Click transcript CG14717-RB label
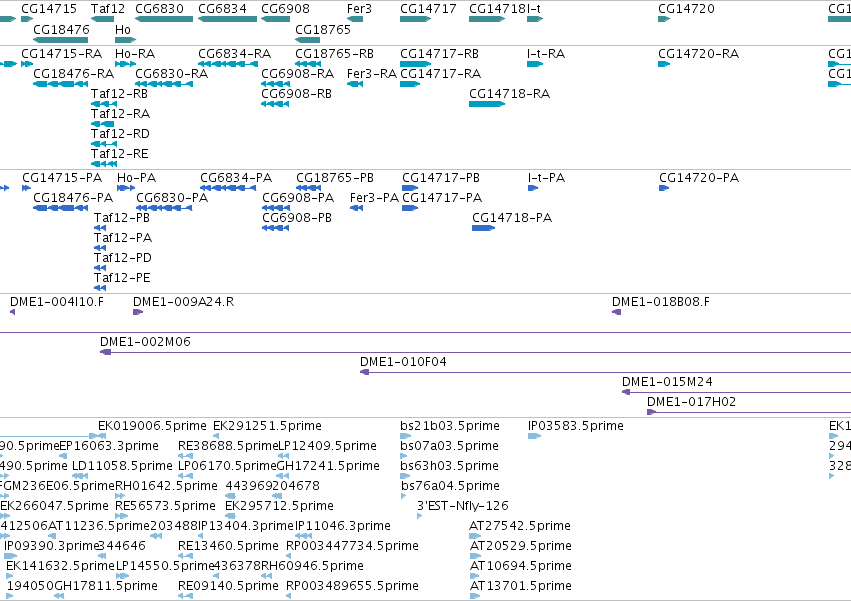Viewport: 851px width, 601px height. pos(439,54)
